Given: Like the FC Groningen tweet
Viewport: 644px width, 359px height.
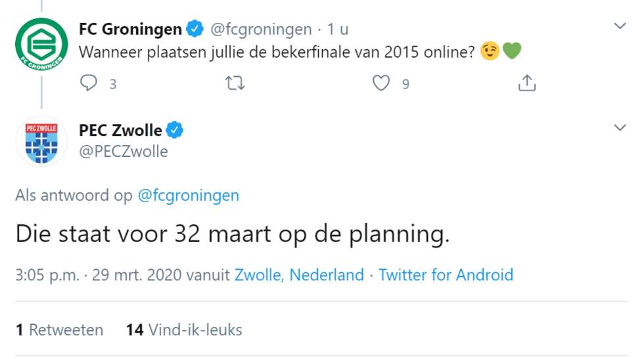Looking at the screenshot, I should 380,83.
